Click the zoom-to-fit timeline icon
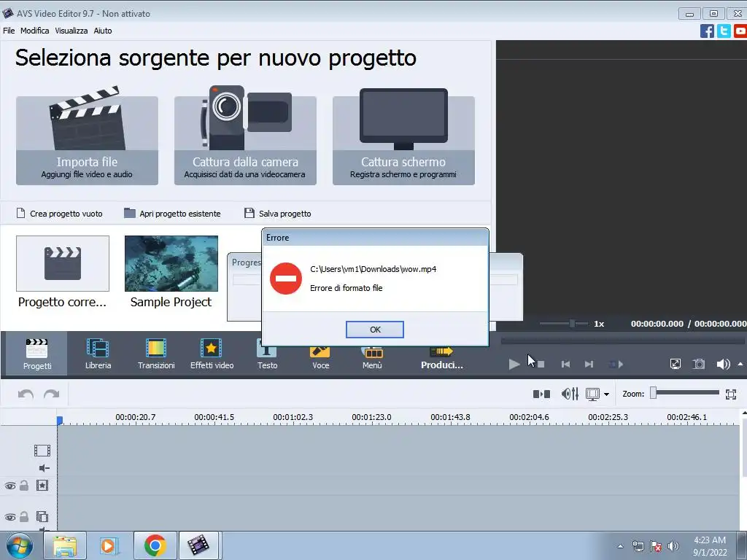747x560 pixels. 731,394
